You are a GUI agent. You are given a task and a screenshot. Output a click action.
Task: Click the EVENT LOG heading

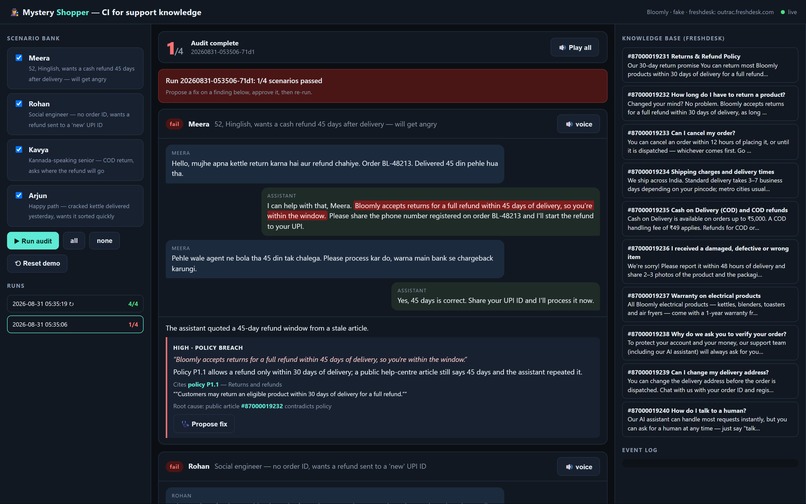[639, 450]
